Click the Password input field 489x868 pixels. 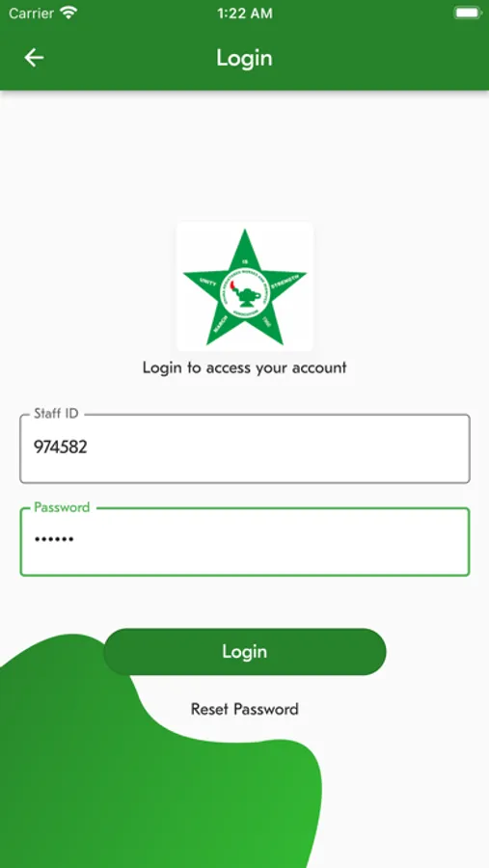click(x=245, y=541)
